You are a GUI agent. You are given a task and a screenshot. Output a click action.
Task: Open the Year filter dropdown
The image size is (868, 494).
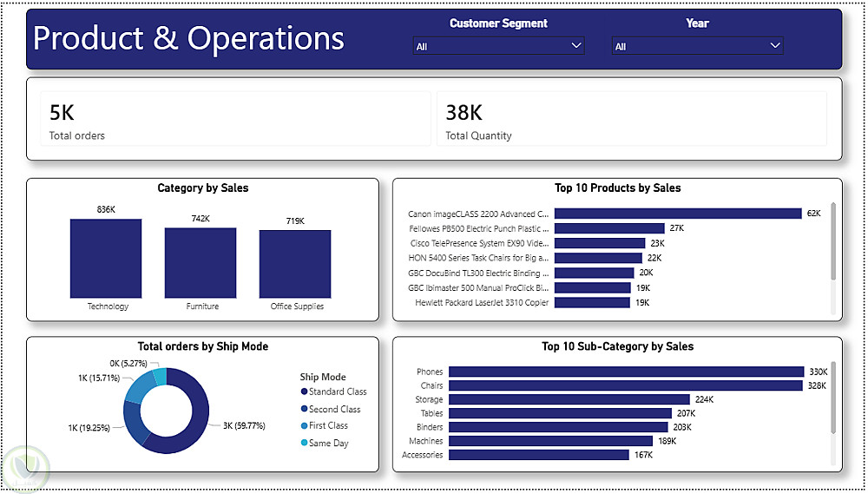tap(698, 46)
